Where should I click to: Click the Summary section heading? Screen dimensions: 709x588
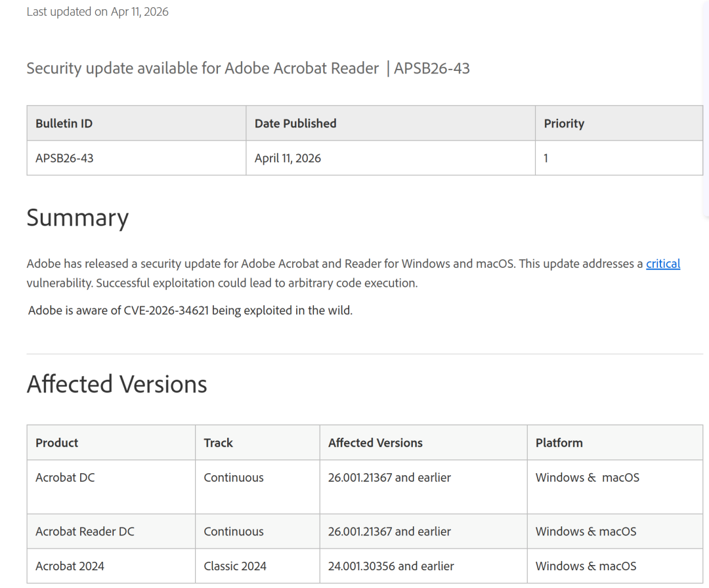click(77, 218)
